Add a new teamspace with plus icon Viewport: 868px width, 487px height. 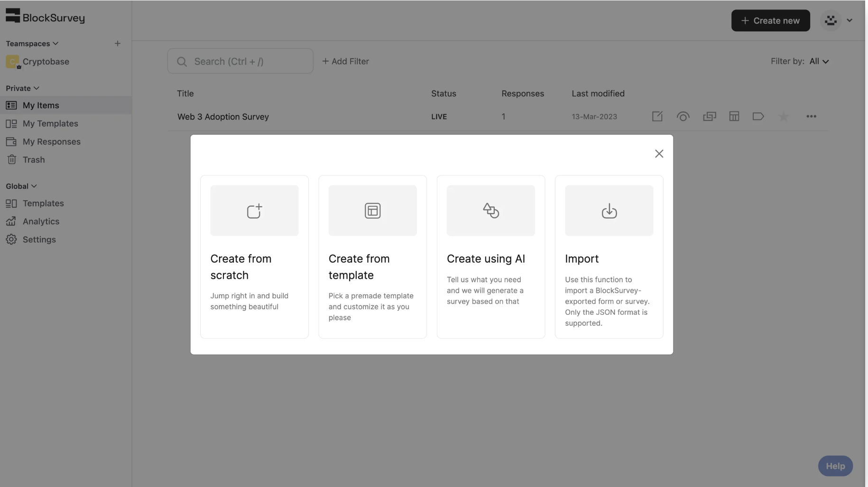(x=117, y=44)
